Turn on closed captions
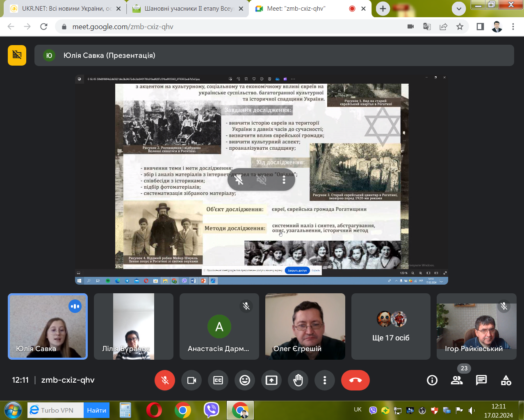 coord(218,380)
